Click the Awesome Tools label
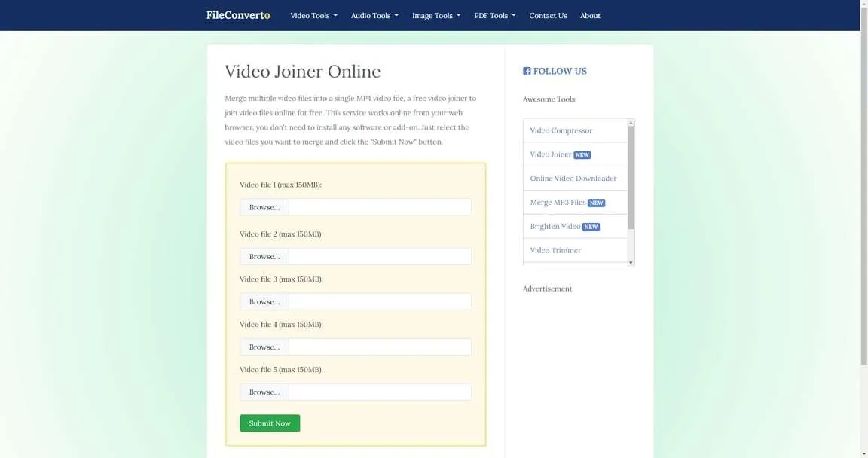868x458 pixels. coord(549,99)
